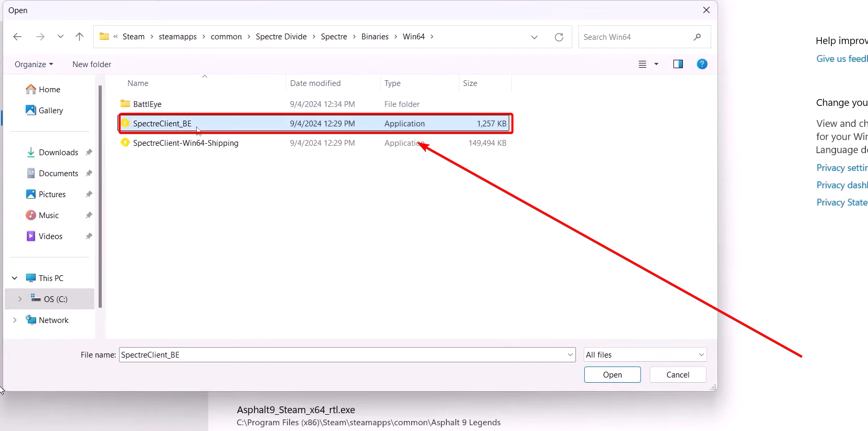868x431 pixels.
Task: Expand the OS (C:) drive node
Action: click(20, 299)
